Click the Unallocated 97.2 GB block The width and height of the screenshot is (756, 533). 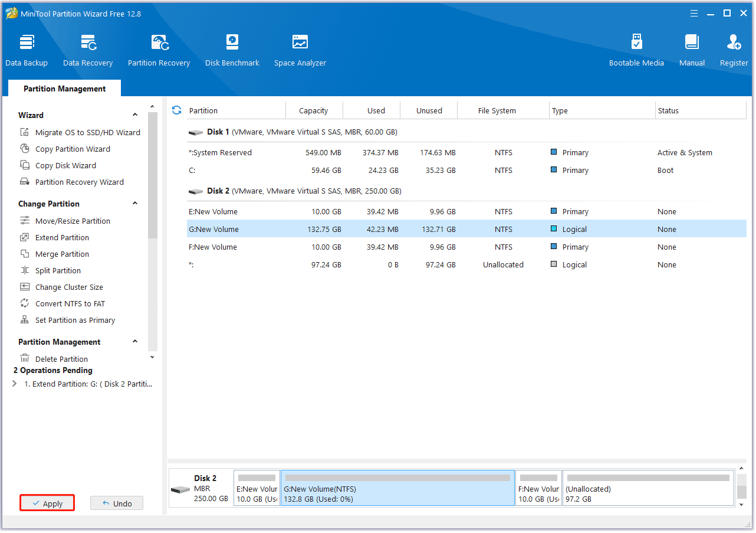648,488
